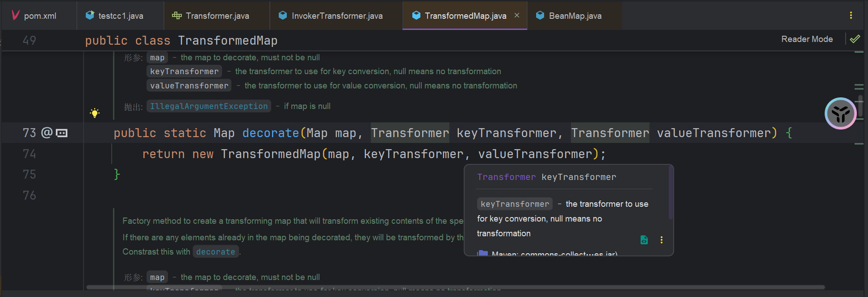
Task: Click the IllegalArgumentException doc link
Action: coord(209,106)
